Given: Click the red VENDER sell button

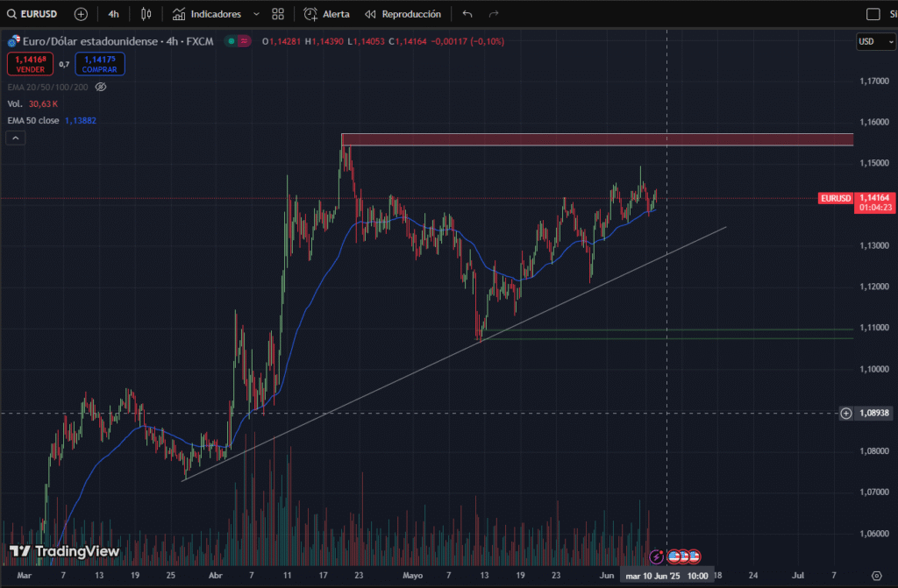Looking at the screenshot, I should (29, 64).
